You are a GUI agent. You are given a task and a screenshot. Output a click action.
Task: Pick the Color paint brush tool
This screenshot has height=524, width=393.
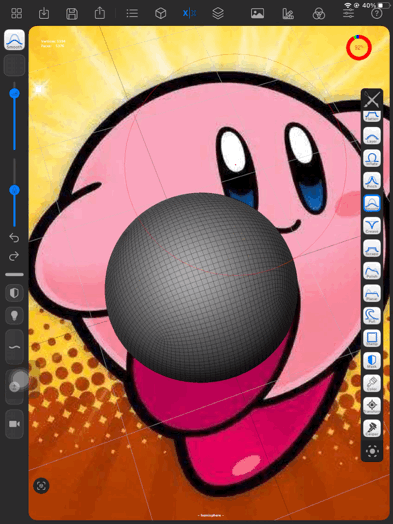tap(372, 383)
